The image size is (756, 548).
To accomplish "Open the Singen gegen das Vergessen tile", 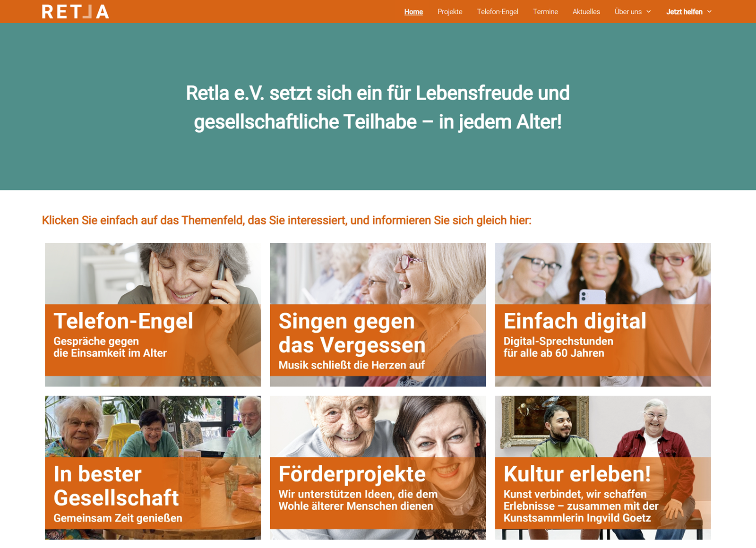I will point(378,315).
